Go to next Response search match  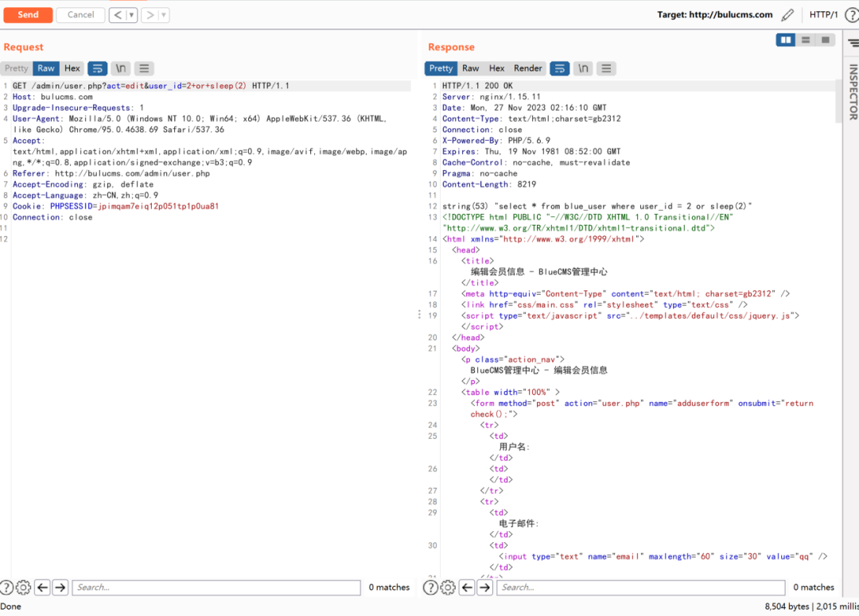(485, 587)
